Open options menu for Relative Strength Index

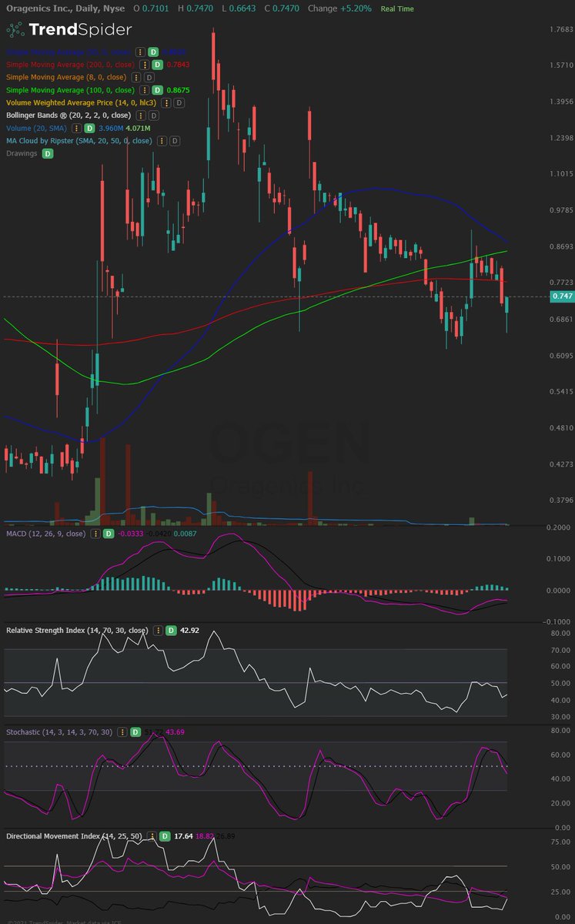157,631
